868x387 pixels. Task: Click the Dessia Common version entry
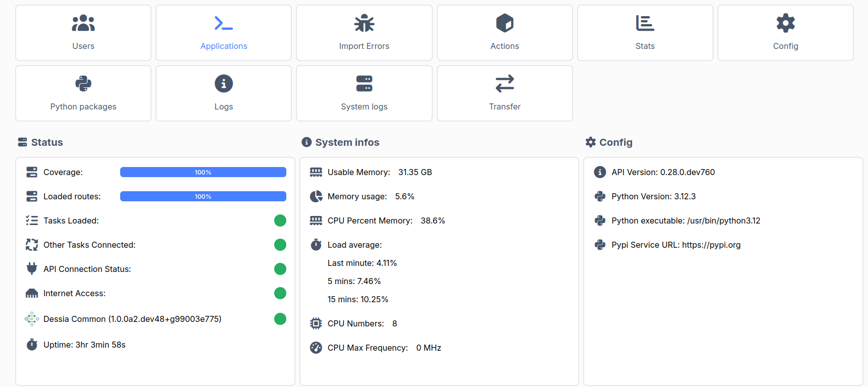(x=132, y=319)
